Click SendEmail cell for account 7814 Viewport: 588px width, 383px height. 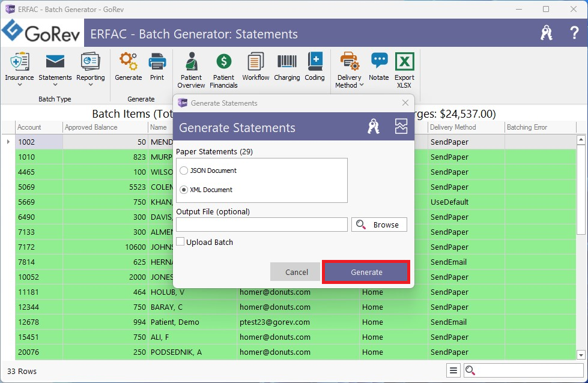coord(466,262)
